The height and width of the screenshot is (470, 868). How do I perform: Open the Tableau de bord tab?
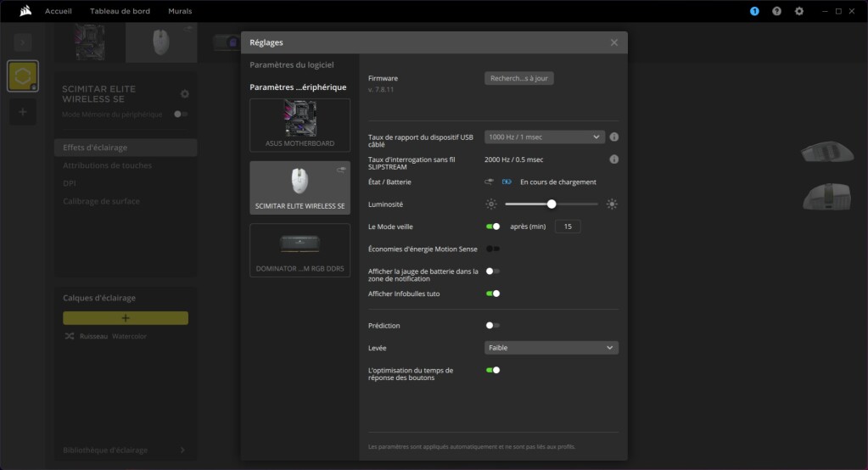coord(120,11)
